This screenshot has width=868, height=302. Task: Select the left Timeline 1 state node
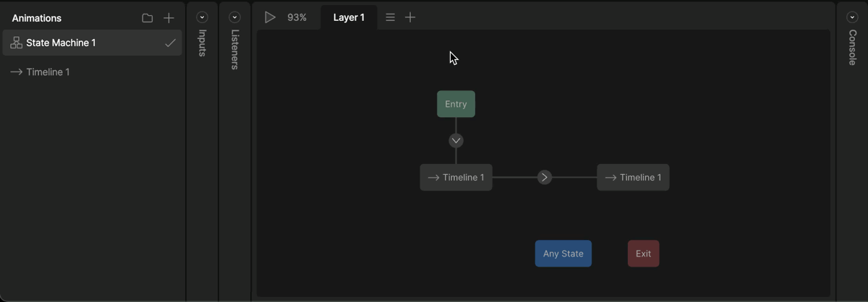456,178
